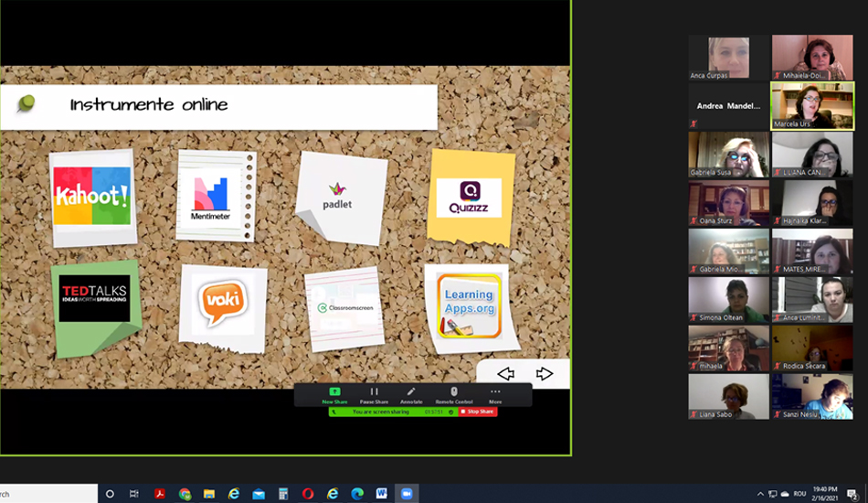Open the Mentimeter card on the slide
868x503 pixels.
216,196
